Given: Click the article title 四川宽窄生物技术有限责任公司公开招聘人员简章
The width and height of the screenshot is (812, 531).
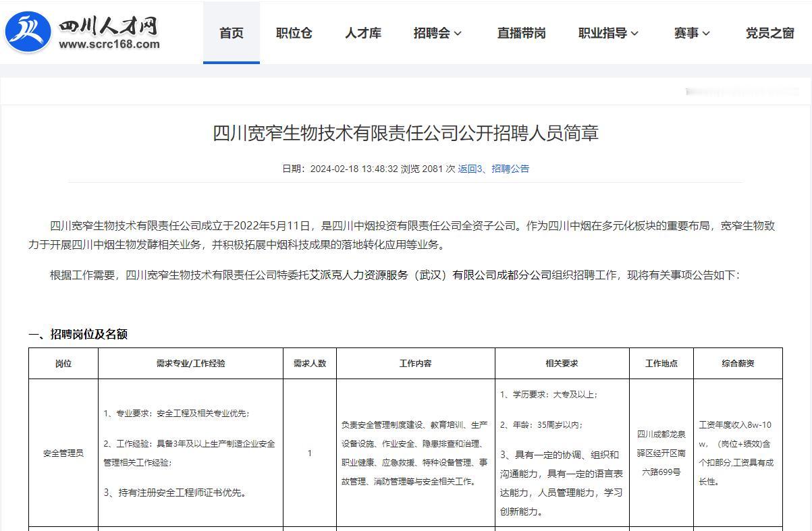Looking at the screenshot, I should pyautogui.click(x=406, y=133).
